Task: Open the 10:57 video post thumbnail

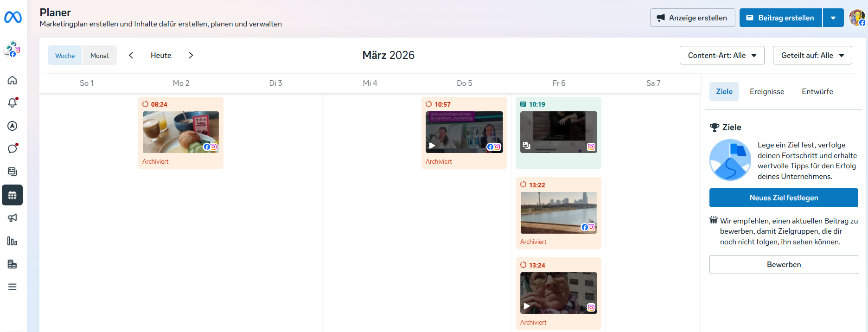Action: 464,132
